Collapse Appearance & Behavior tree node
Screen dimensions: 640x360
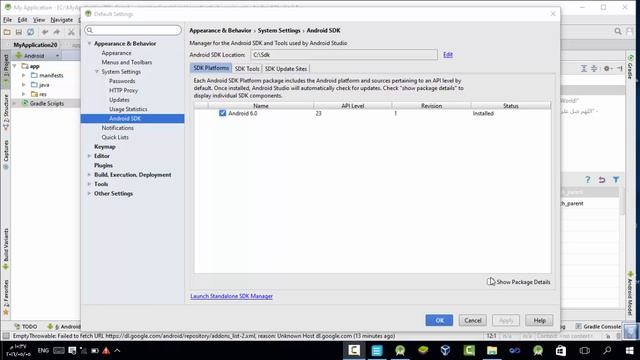[89, 43]
